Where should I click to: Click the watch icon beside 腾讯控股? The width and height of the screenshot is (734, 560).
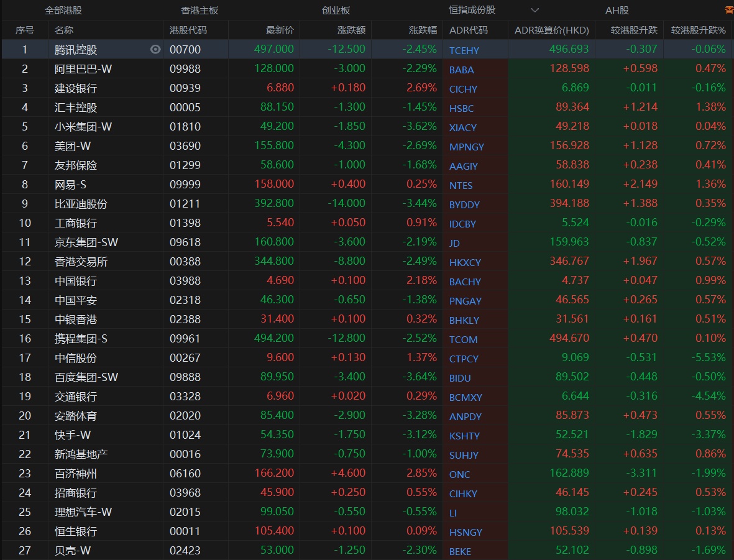pos(155,50)
